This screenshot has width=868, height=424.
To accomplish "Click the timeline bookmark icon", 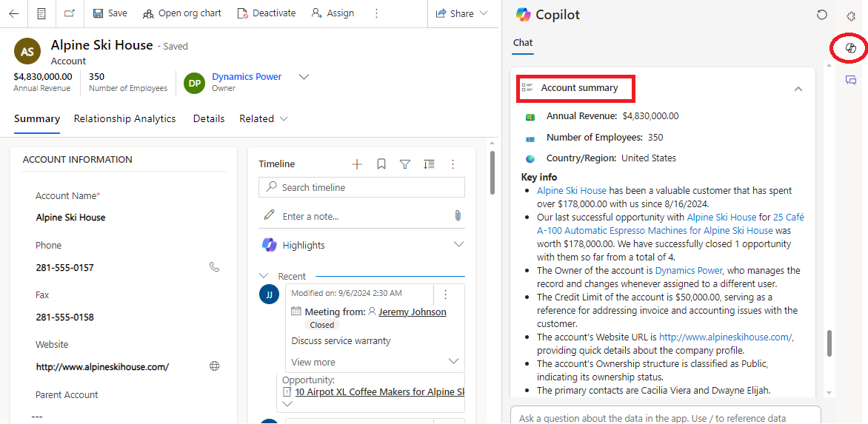I will pos(381,164).
